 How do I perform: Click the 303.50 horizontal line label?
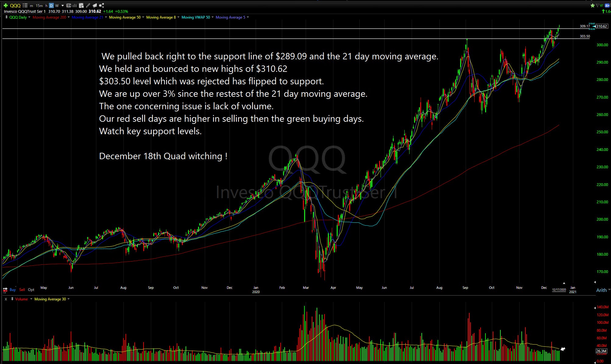pyautogui.click(x=585, y=36)
